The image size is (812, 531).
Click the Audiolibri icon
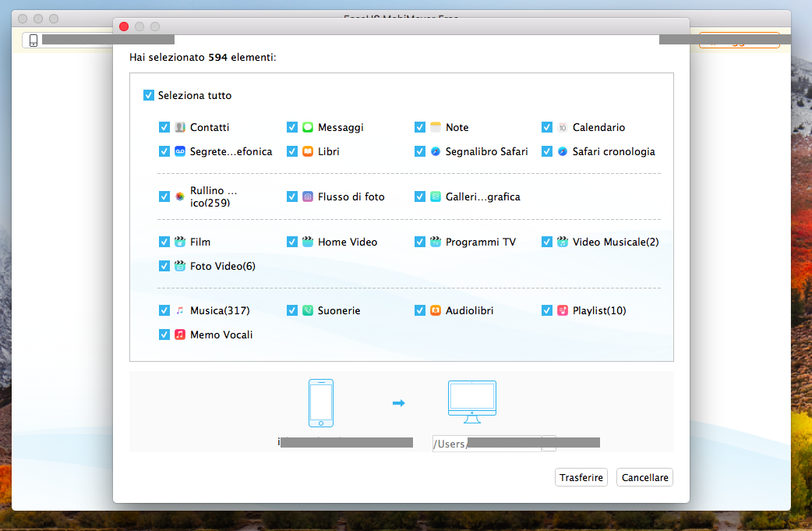pos(436,310)
